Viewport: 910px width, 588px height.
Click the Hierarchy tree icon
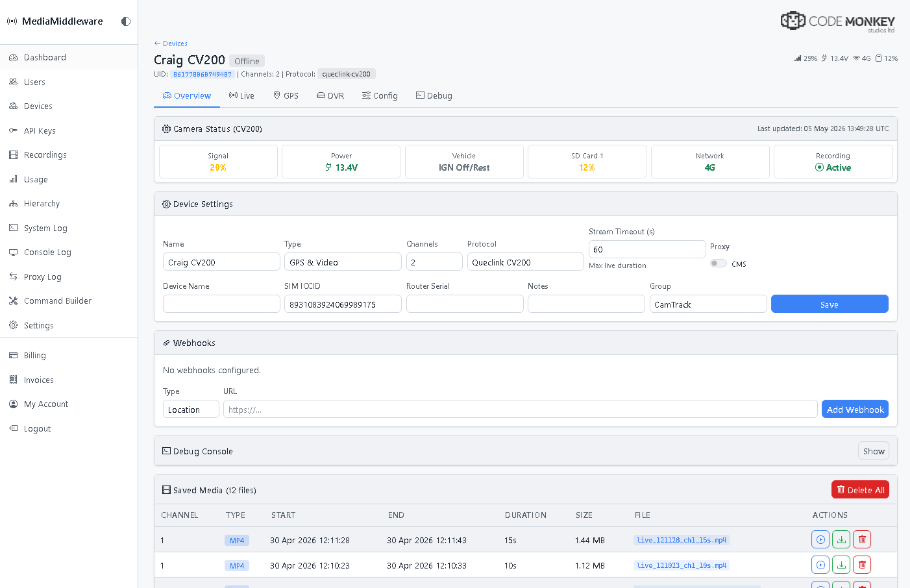[x=13, y=203]
